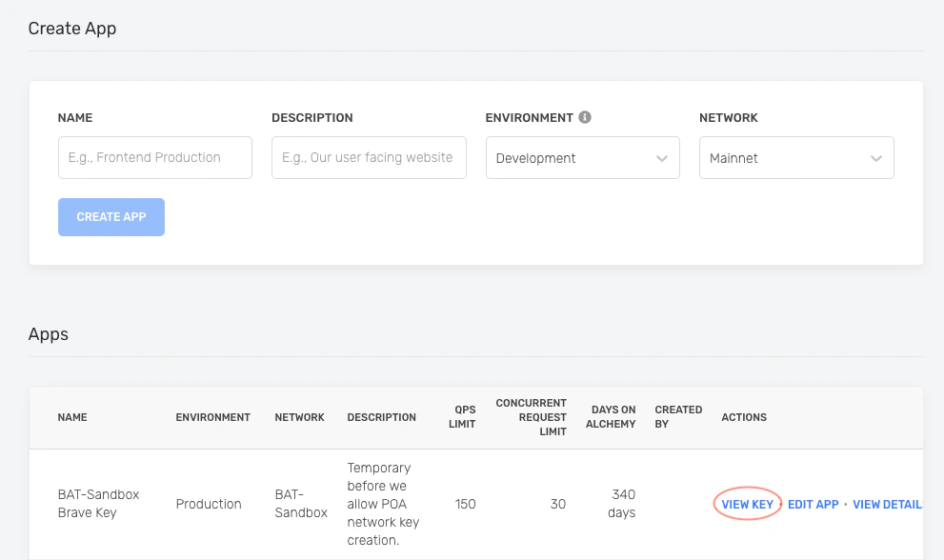This screenshot has height=560, width=944.
Task: Click the Days on Alchemy column header
Action: click(x=611, y=417)
